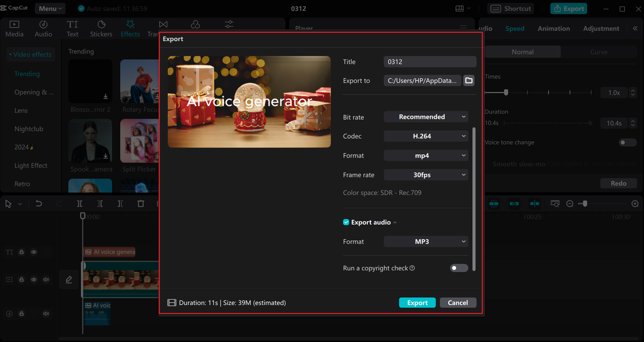Viewport: 644px width, 342px height.
Task: Zoom in timeline with plus magnifier
Action: [635, 203]
